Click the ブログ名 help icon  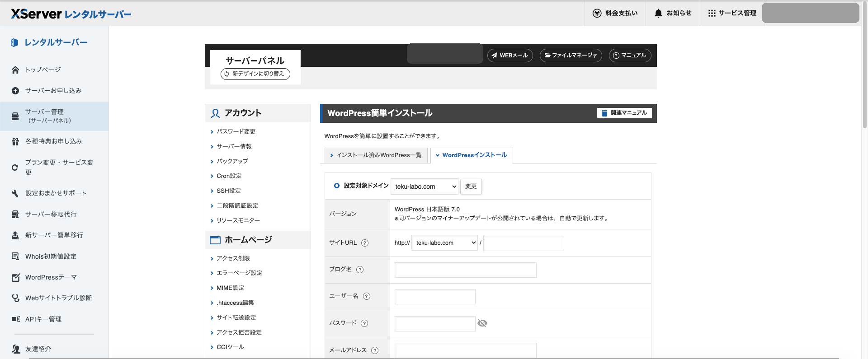[x=360, y=270]
